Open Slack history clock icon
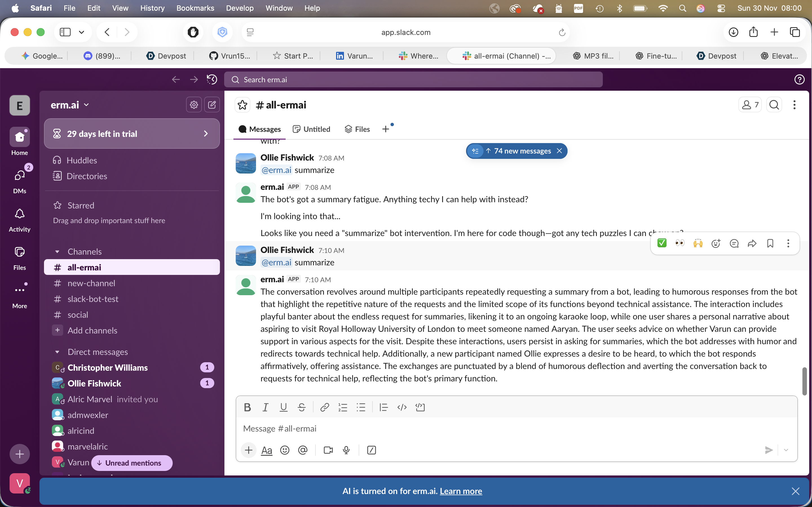Screen dimensions: 812x507 click(x=212, y=79)
